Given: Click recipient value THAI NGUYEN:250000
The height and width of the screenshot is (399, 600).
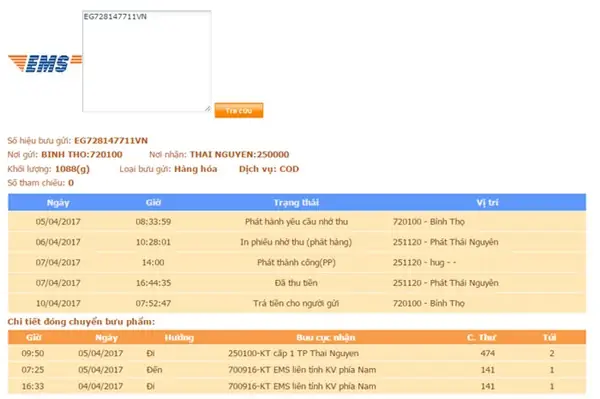Looking at the screenshot, I should pyautogui.click(x=240, y=155).
